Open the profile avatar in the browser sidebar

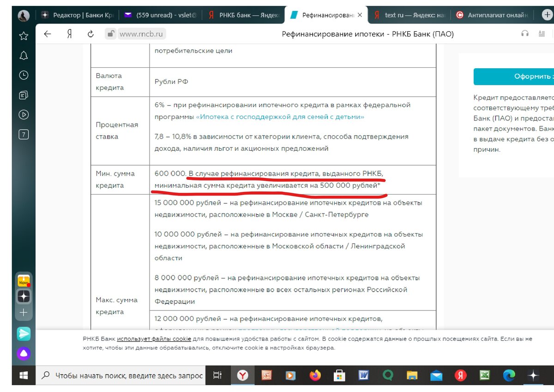(x=24, y=16)
